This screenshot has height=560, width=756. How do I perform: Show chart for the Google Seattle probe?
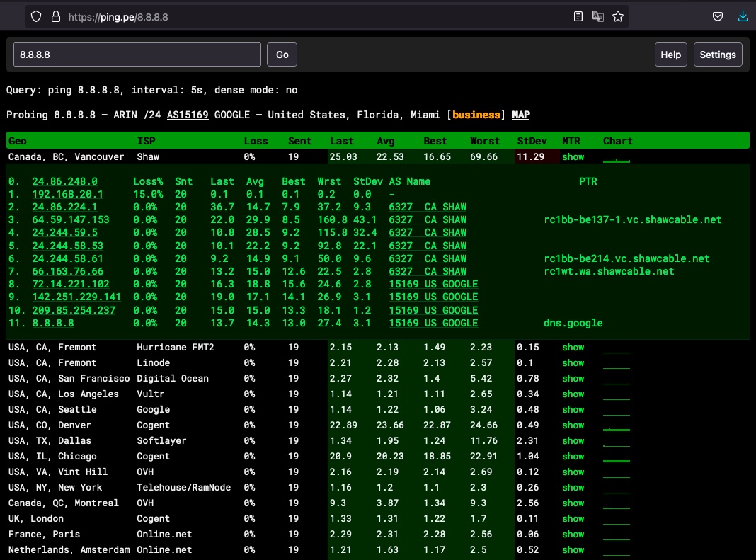(573, 409)
